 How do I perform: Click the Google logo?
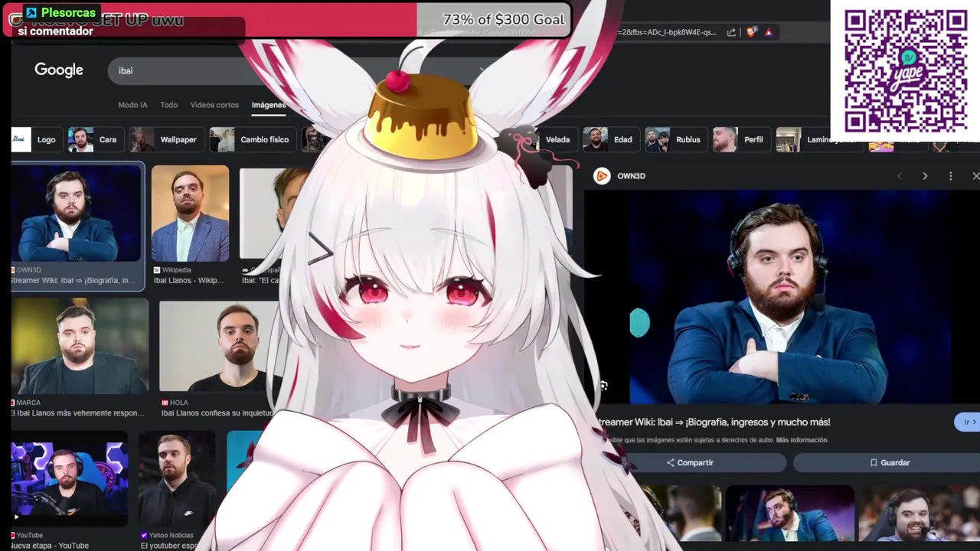[x=59, y=70]
